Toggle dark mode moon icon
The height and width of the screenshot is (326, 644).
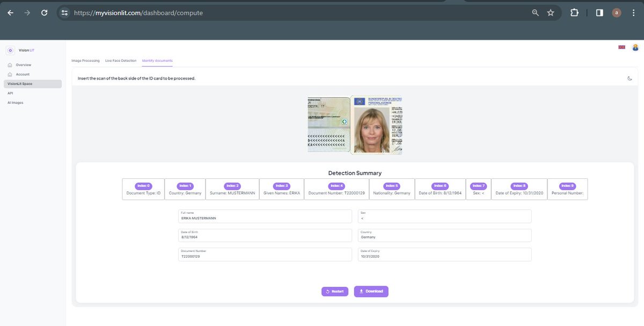(x=630, y=78)
